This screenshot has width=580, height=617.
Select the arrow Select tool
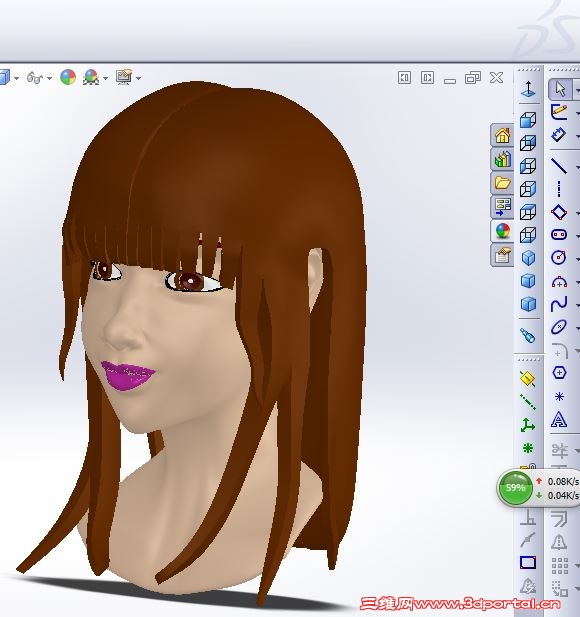560,89
